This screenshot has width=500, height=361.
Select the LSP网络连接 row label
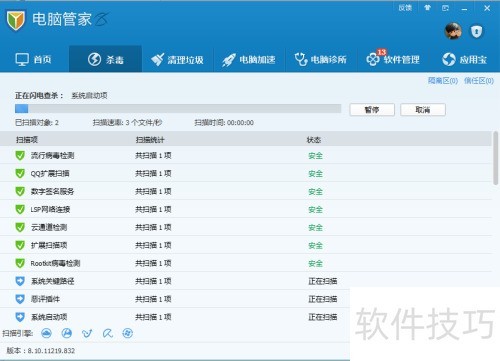[x=50, y=210]
